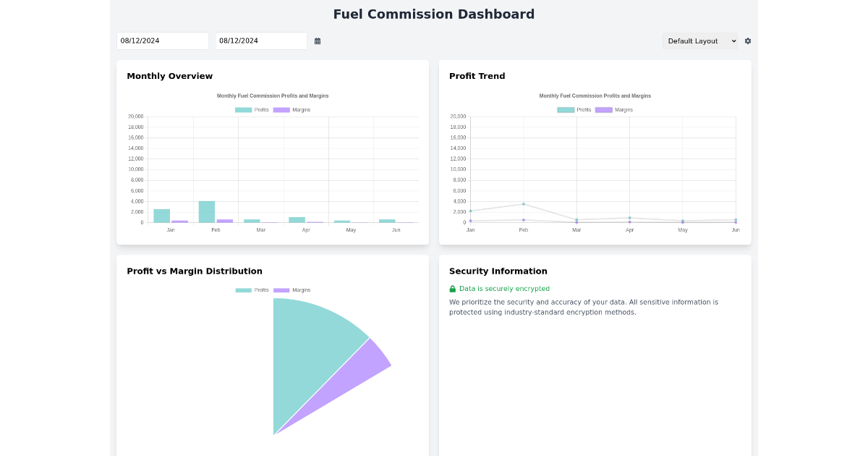Select the Profit Trend panel header
Screen dimensions: 868x456
point(477,76)
